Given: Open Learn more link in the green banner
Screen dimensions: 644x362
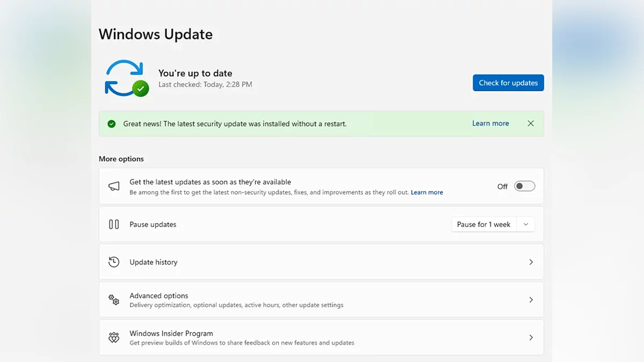Looking at the screenshot, I should (x=491, y=123).
